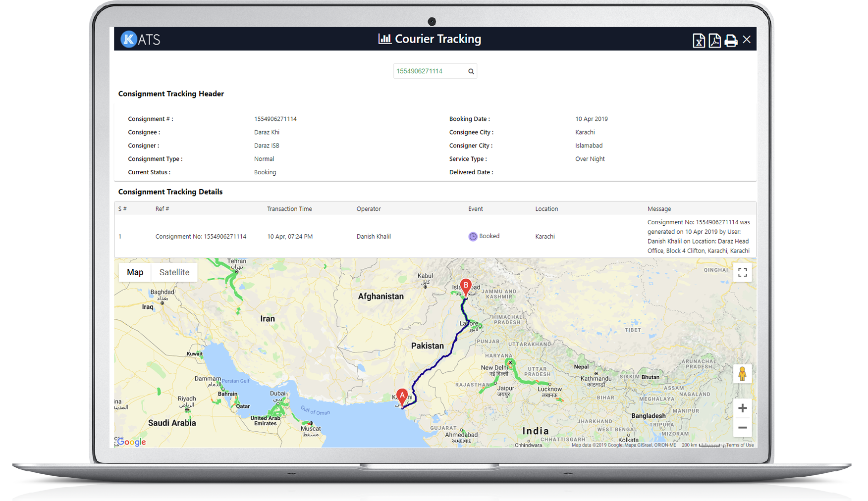Click consignment number value in header
868x501 pixels.
[x=275, y=119]
